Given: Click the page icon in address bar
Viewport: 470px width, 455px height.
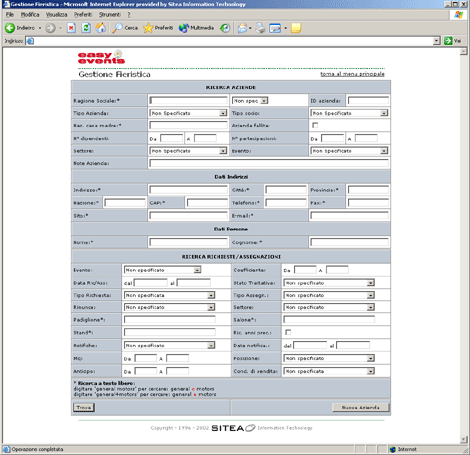Looking at the screenshot, I should 30,41.
